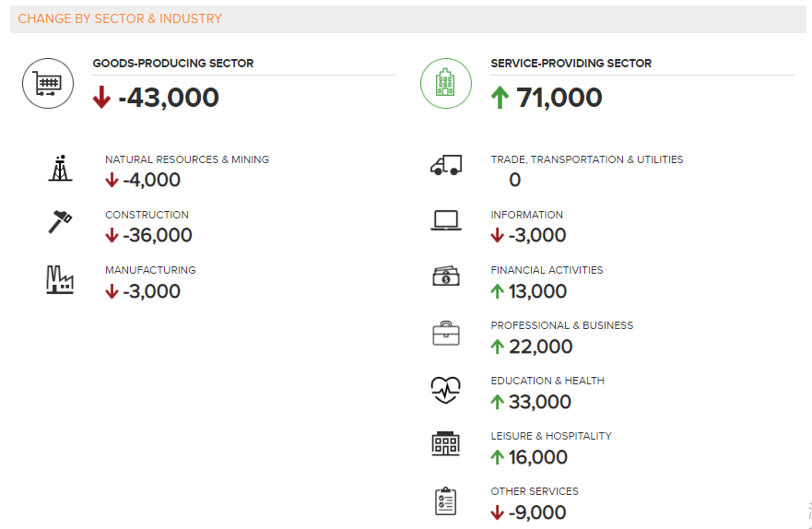Click the cash financial activities icon
812x529 pixels.
click(x=446, y=276)
